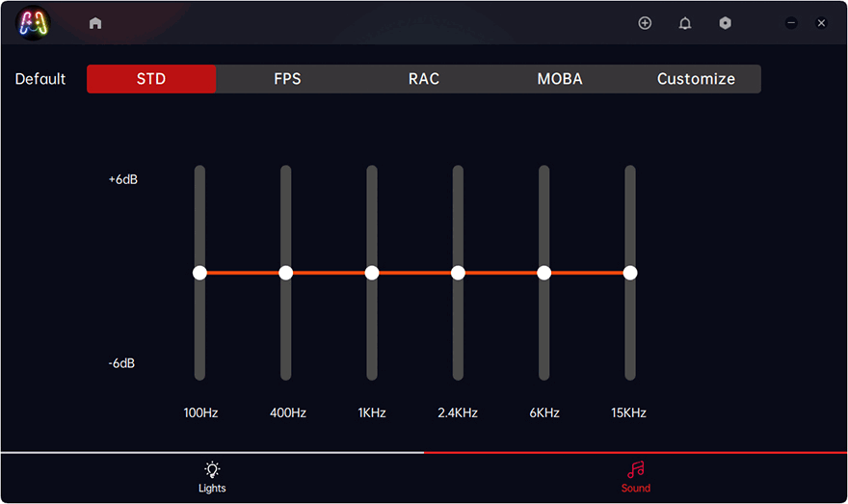This screenshot has width=848, height=504.
Task: Switch to the FPS preset
Action: tap(287, 79)
